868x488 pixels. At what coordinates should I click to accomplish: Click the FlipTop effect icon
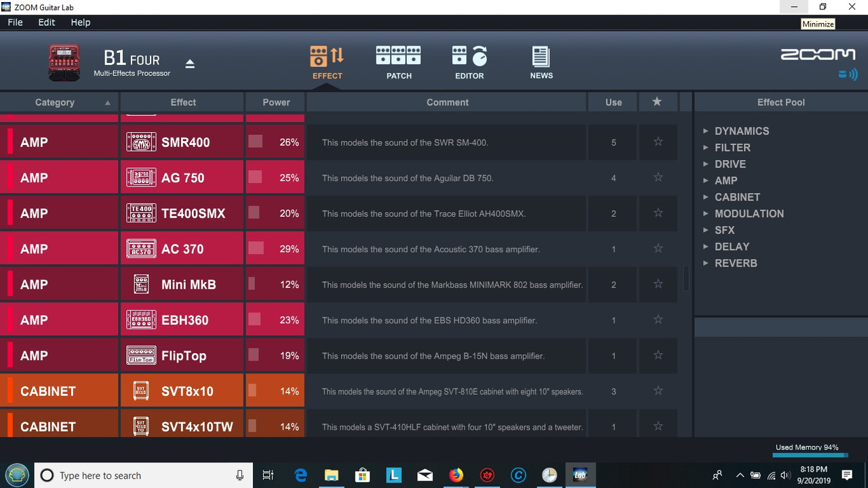coord(141,356)
